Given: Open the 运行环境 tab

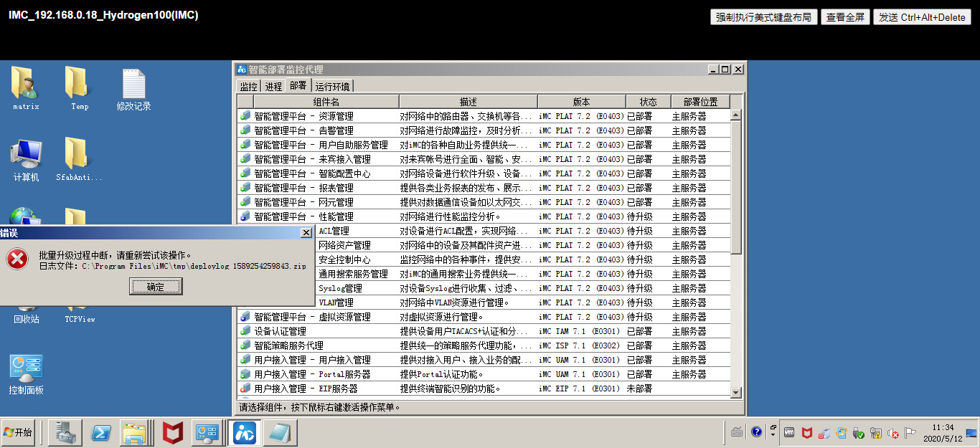Looking at the screenshot, I should click(333, 86).
